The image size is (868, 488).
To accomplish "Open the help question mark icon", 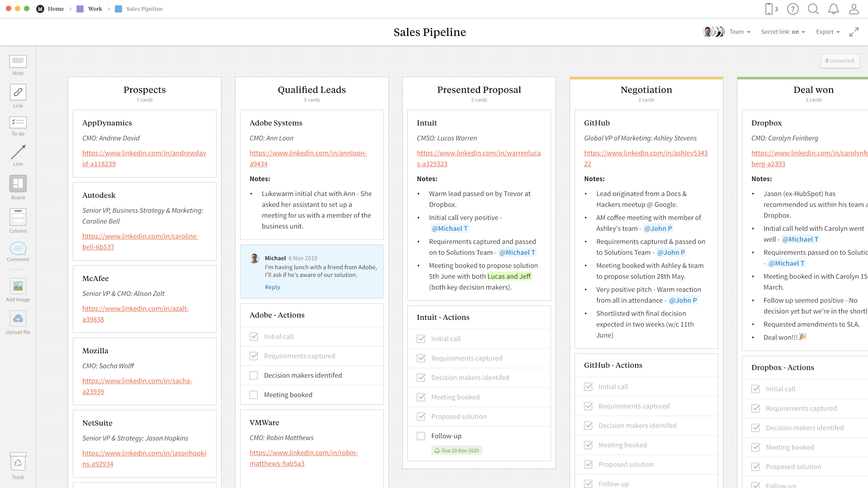I will pyautogui.click(x=793, y=9).
